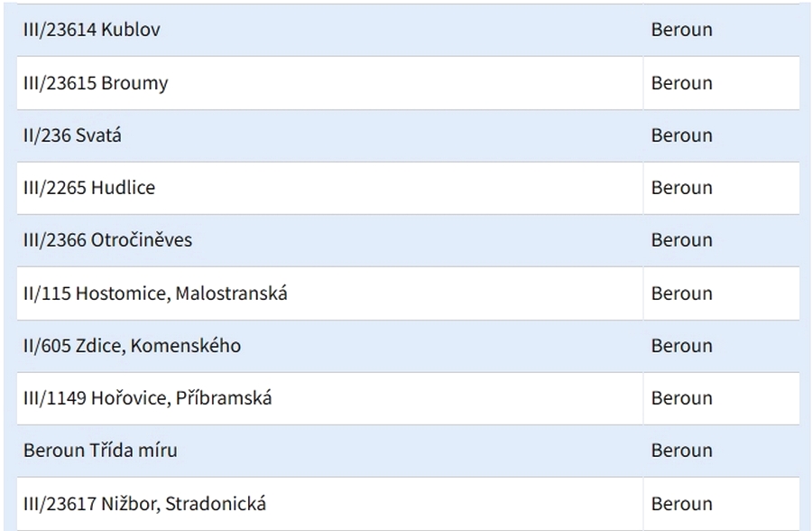Screen dimensions: 812x531
Task: Select the III/23615 Broumy row name
Action: click(96, 83)
